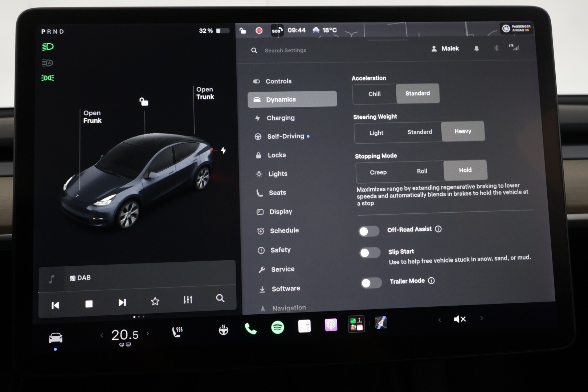Open the purple Podcasts app icon
Screen dimensions: 588x392
point(331,325)
